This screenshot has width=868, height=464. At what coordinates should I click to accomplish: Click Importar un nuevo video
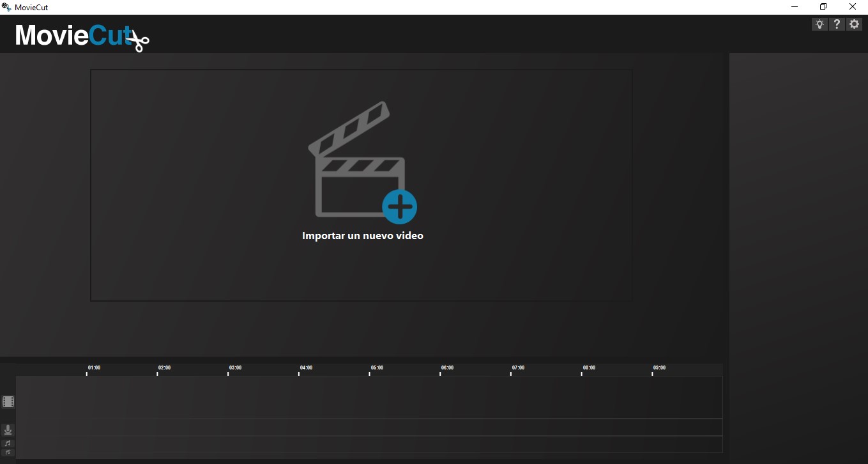tap(362, 235)
